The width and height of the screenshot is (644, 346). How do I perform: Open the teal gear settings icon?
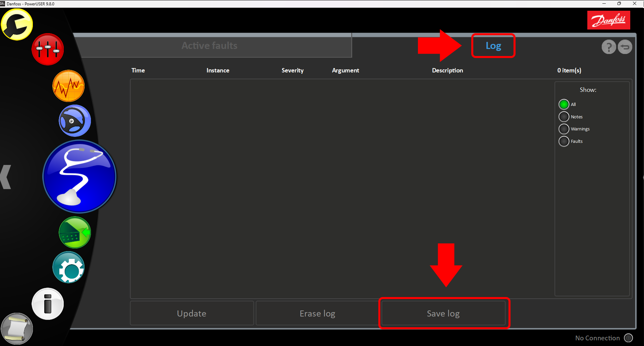(x=68, y=268)
